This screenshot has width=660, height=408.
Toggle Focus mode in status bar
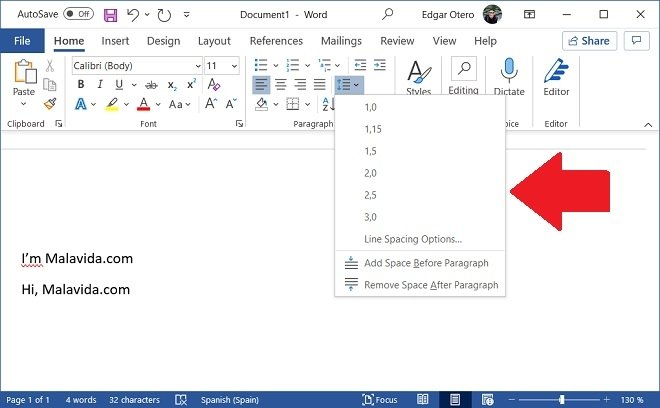tap(380, 399)
